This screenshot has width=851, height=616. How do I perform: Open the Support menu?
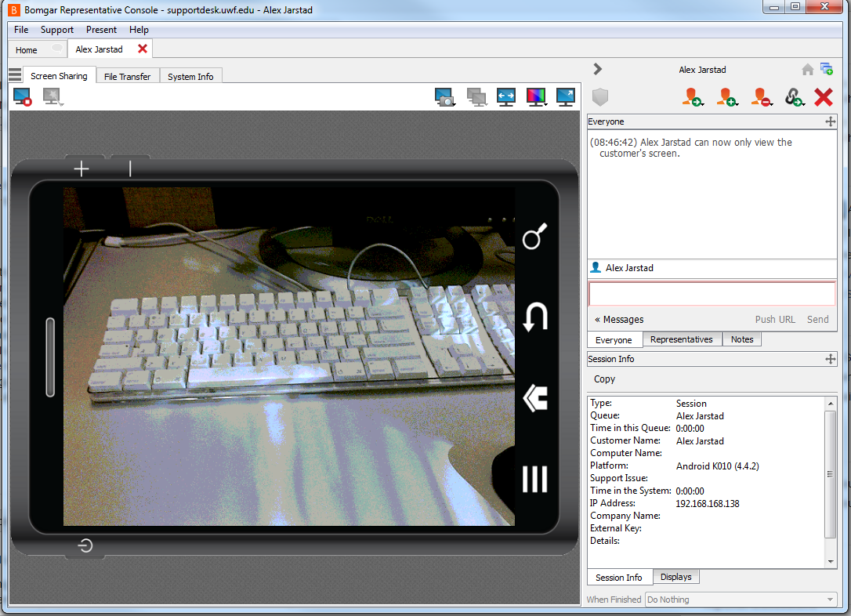pyautogui.click(x=57, y=30)
